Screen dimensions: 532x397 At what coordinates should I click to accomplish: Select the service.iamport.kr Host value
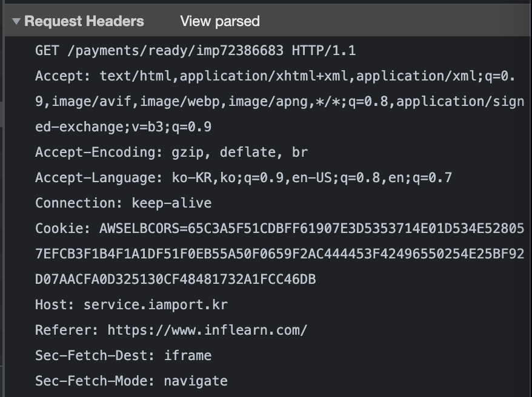pos(156,304)
